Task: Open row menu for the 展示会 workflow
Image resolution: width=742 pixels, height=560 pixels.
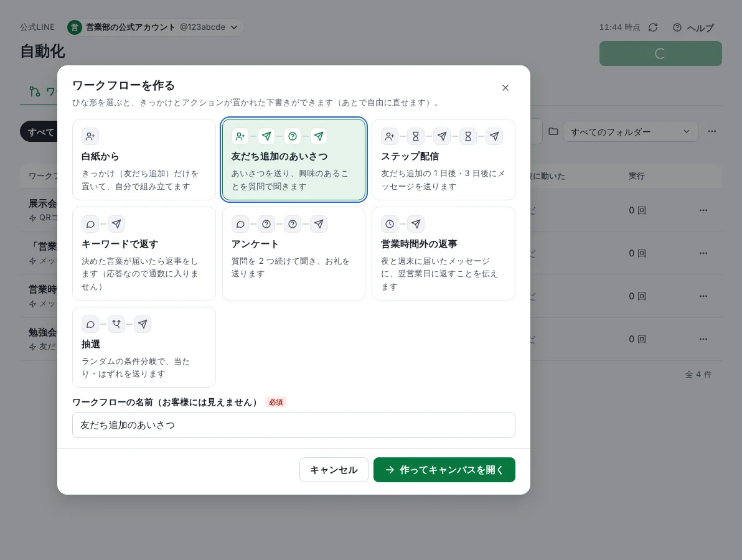Action: [x=703, y=210]
